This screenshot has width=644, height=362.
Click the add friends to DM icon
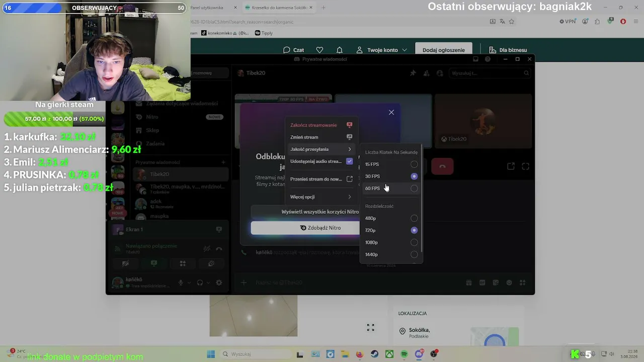426,73
